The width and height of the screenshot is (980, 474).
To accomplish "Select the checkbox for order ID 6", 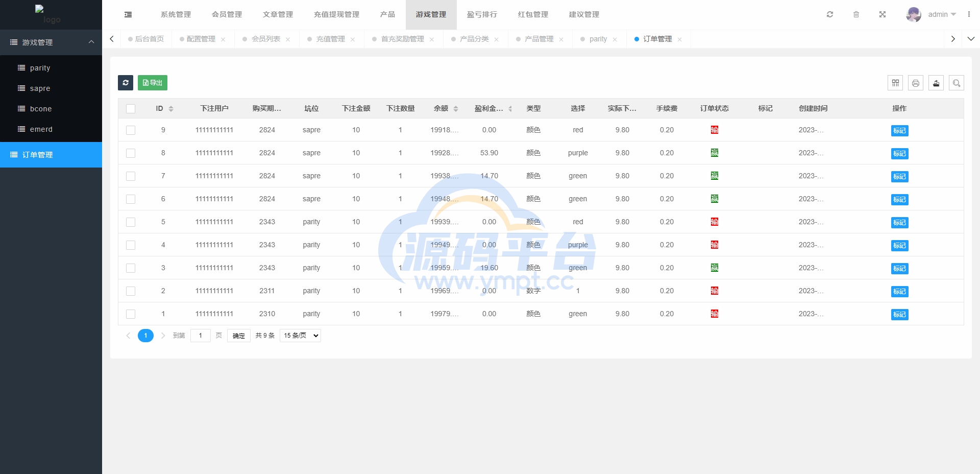I will 131,199.
